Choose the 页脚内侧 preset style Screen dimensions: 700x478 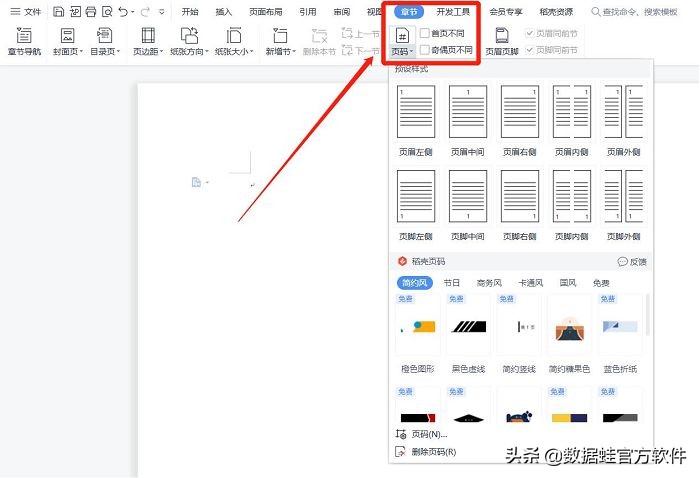(571, 205)
